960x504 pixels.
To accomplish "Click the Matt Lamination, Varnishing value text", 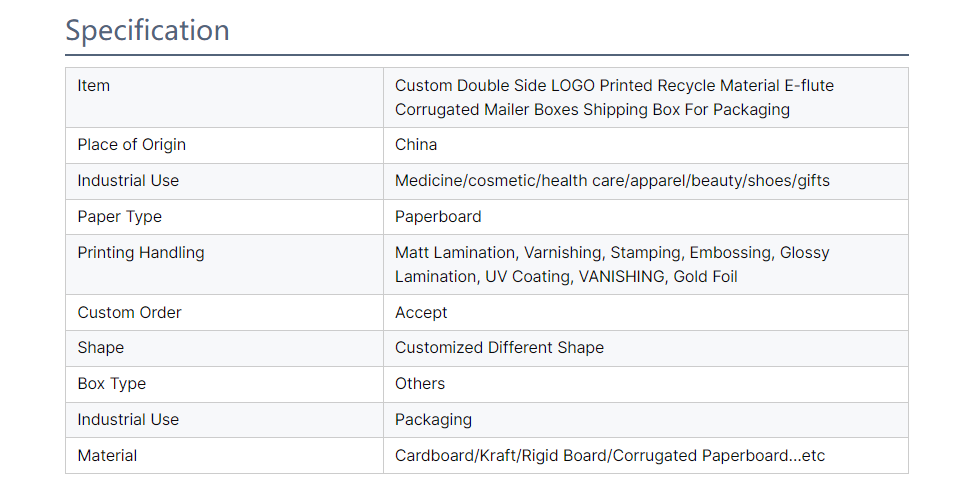I will click(x=612, y=265).
